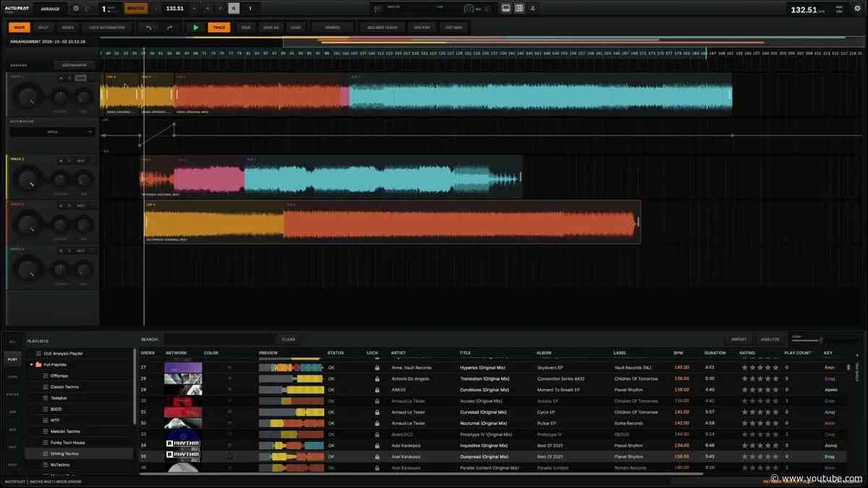Toggle the Q quantize button
The width and height of the screenshot is (868, 488).
pos(233,9)
